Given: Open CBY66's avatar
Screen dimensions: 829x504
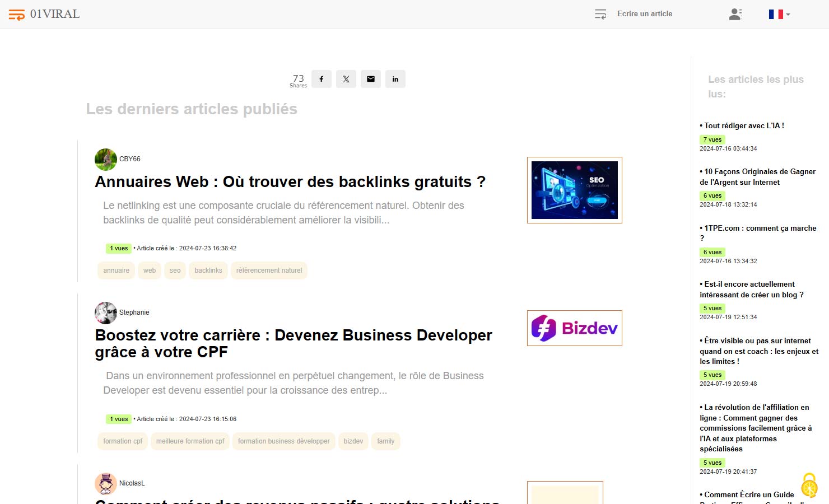Looking at the screenshot, I should pyautogui.click(x=105, y=160).
